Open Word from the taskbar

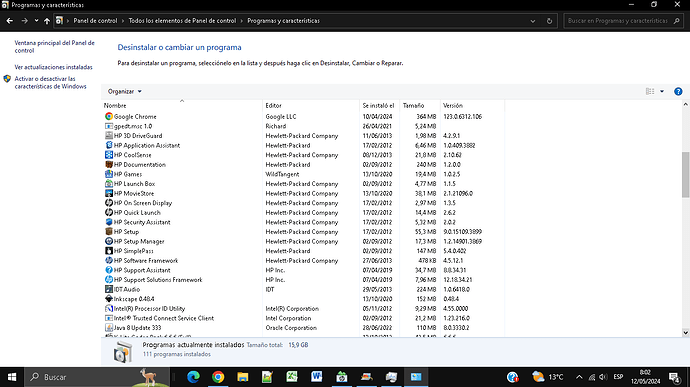(316, 377)
